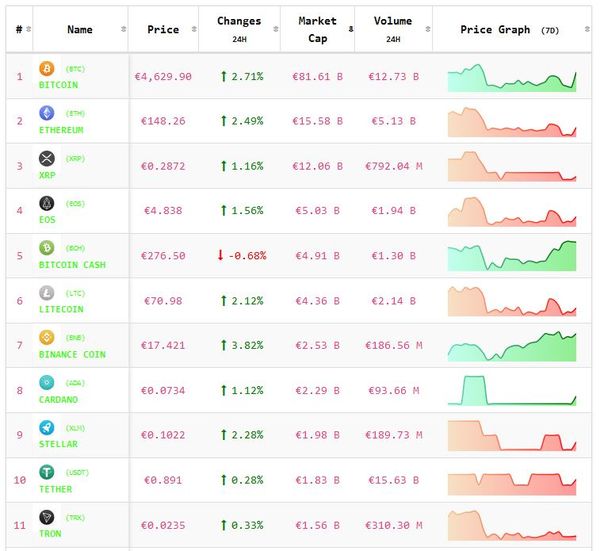
Task: Click the Price column header
Action: 163,29
